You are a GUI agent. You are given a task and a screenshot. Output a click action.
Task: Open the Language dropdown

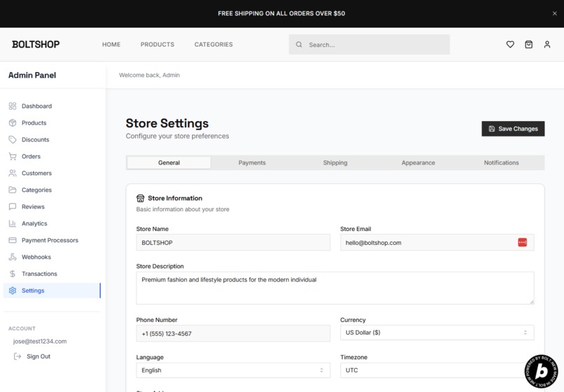pyautogui.click(x=233, y=370)
